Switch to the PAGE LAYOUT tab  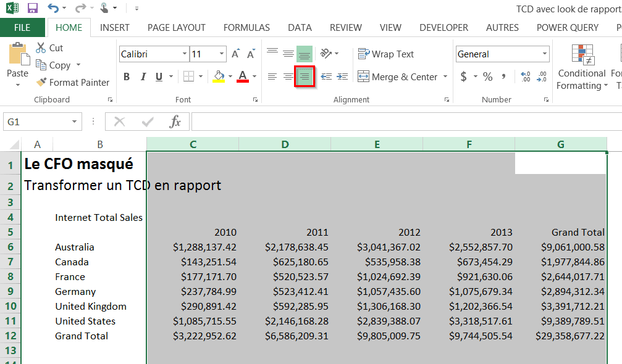176,28
